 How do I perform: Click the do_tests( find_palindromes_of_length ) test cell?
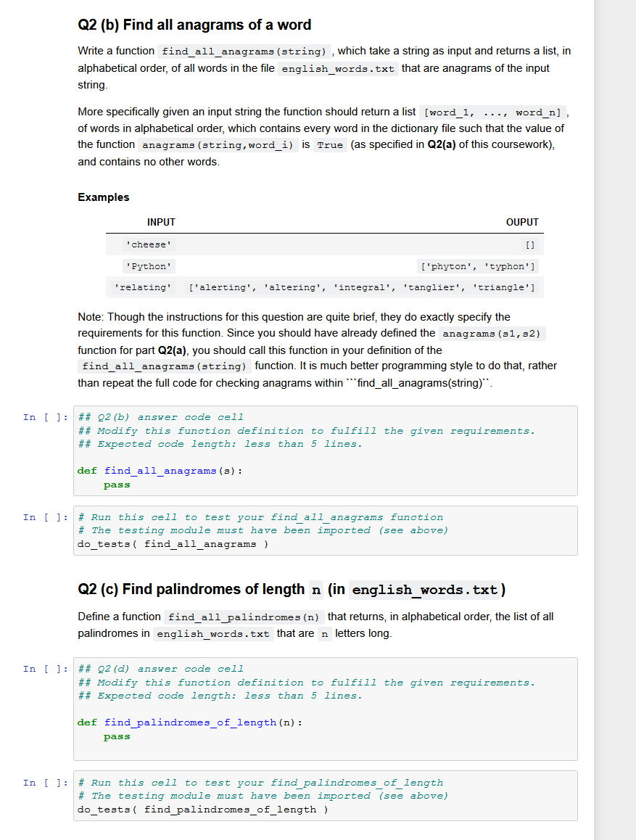(x=326, y=796)
